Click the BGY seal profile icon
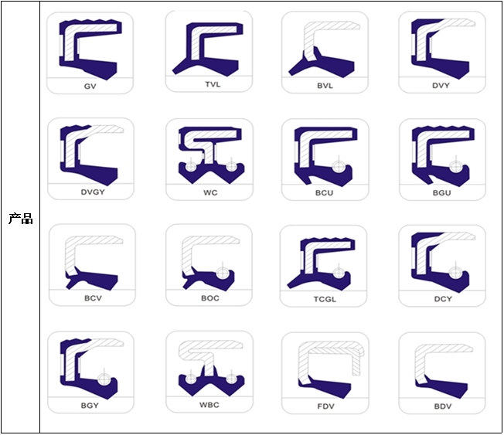504x435 pixels. pyautogui.click(x=90, y=372)
